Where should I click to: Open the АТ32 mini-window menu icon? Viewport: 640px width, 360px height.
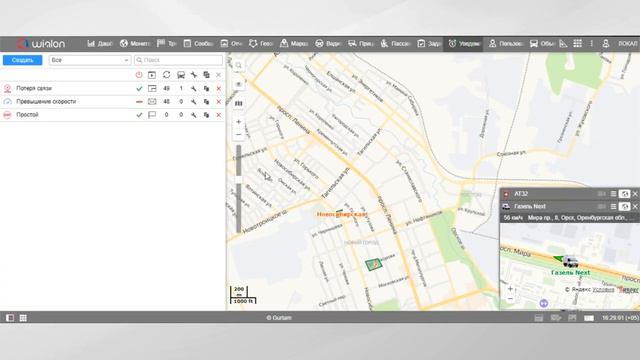[x=613, y=194]
